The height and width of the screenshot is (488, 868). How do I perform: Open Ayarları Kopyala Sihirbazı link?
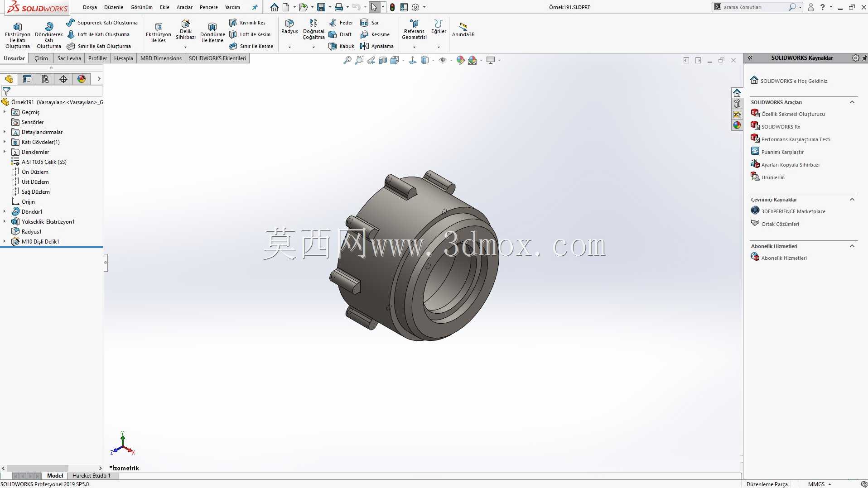point(790,165)
